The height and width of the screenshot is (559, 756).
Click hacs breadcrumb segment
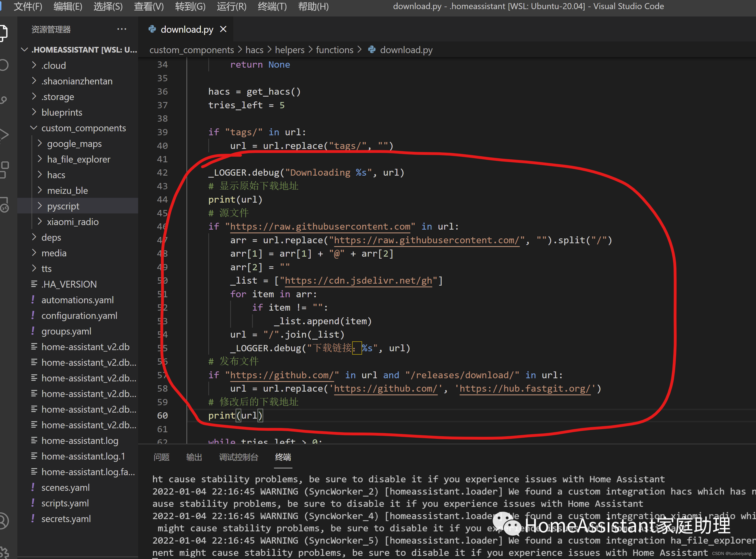click(254, 50)
